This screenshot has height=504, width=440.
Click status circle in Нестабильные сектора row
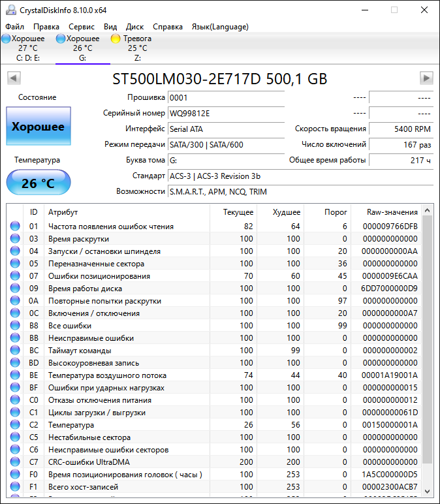pyautogui.click(x=15, y=437)
